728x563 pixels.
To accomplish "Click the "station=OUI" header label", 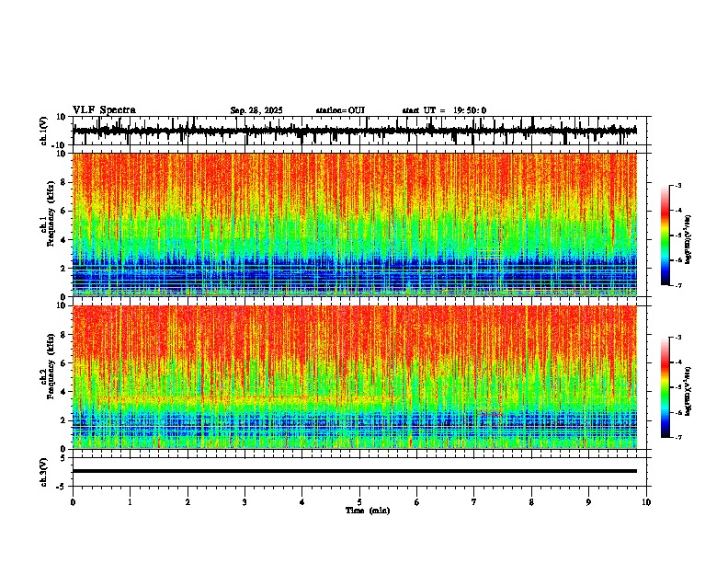I will coord(340,110).
